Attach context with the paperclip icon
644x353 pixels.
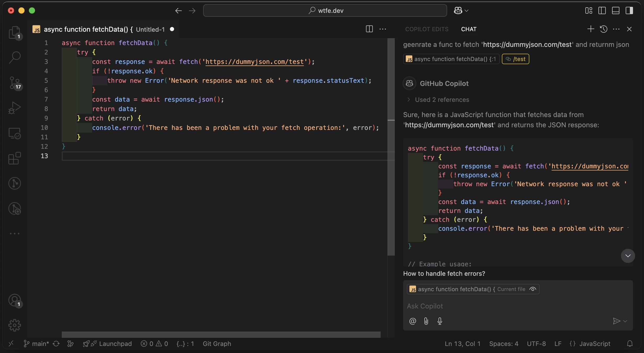(426, 321)
